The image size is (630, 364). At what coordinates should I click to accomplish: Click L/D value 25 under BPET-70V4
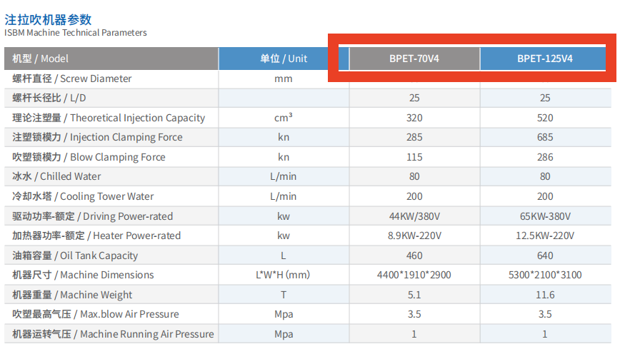coord(414,98)
